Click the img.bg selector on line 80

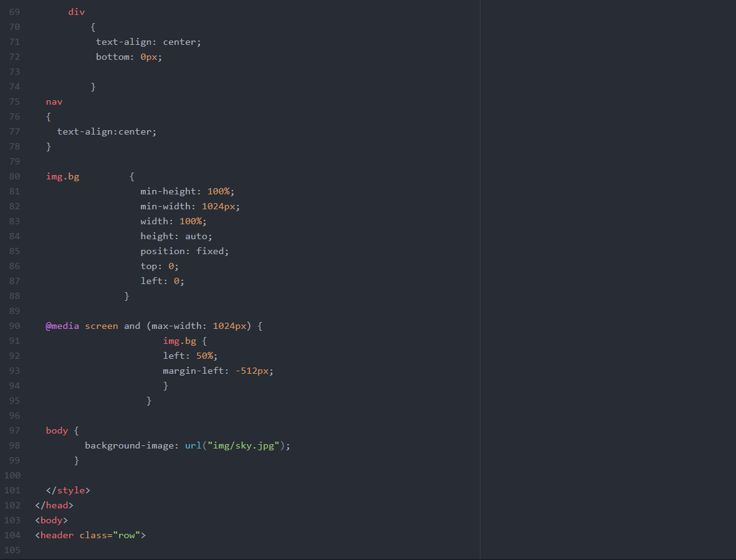(x=62, y=176)
